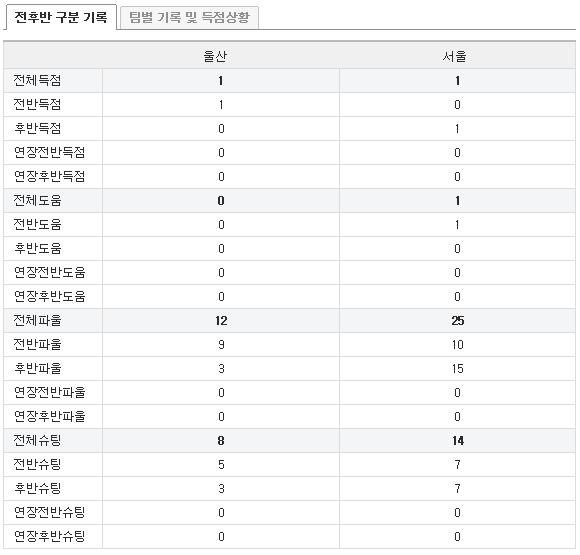580x555 pixels.
Task: Select 울산 전반파울 value 9
Action: [x=221, y=344]
